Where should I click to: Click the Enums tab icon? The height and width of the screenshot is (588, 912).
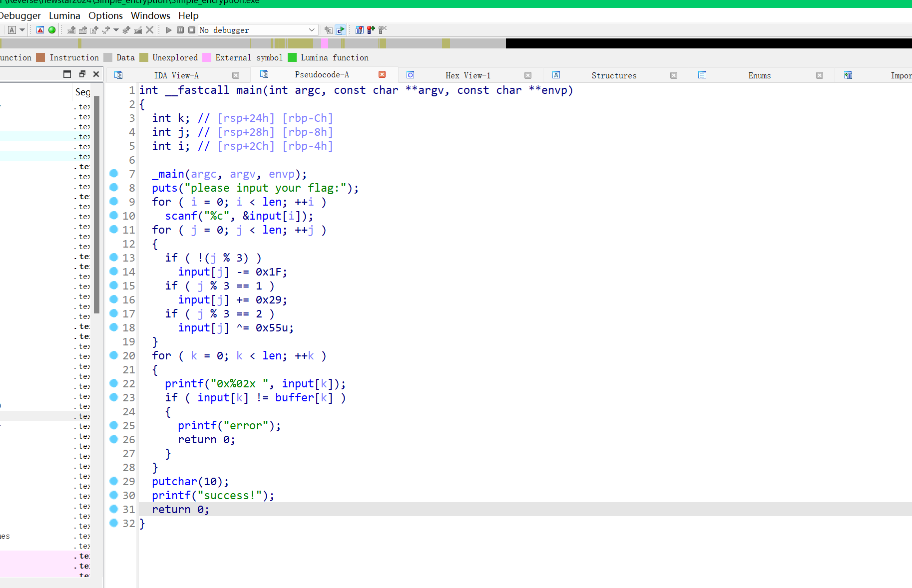(702, 75)
